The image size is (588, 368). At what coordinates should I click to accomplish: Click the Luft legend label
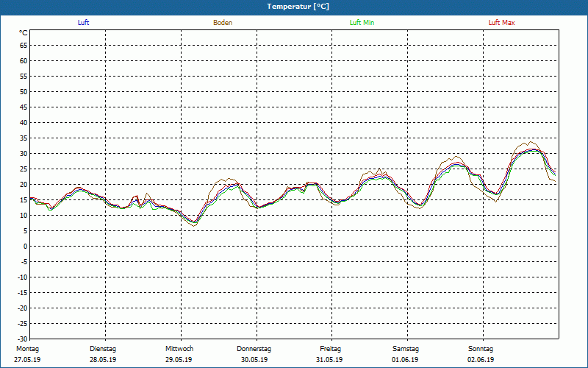tap(83, 23)
